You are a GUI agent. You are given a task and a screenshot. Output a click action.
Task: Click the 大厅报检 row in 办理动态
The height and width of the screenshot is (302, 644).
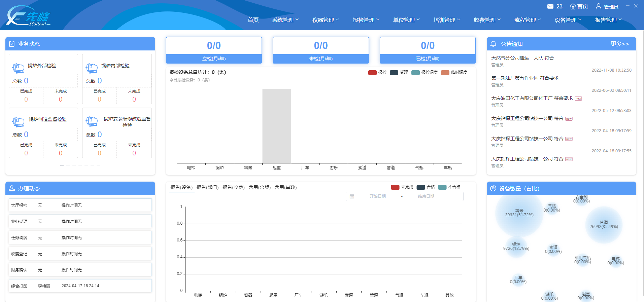(x=80, y=205)
